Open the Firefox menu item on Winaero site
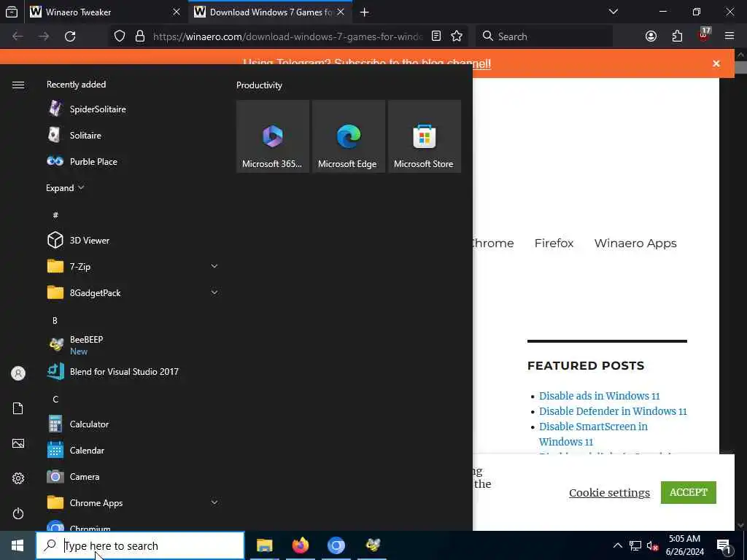Image resolution: width=747 pixels, height=560 pixels. pyautogui.click(x=554, y=244)
